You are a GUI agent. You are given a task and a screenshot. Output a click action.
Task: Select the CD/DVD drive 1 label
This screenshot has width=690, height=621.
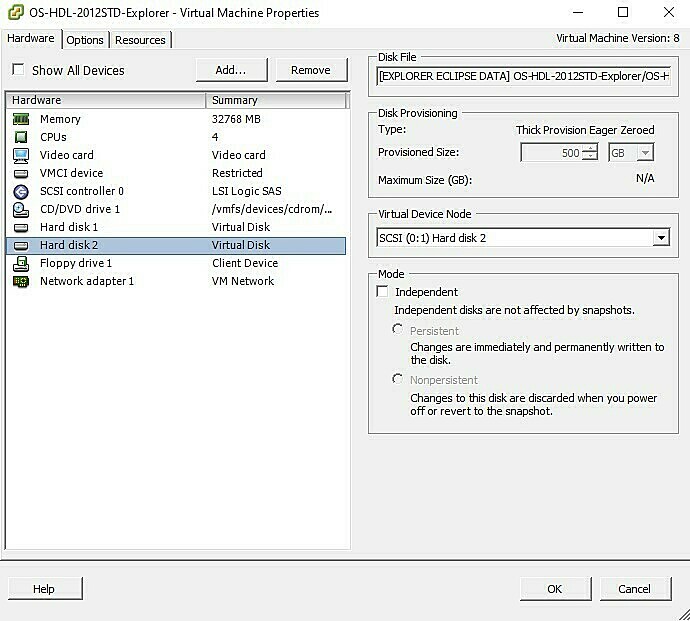coord(80,209)
